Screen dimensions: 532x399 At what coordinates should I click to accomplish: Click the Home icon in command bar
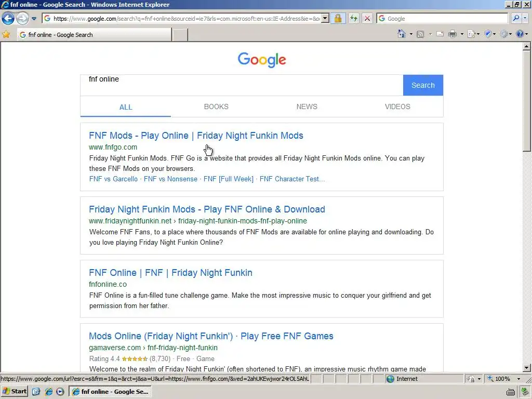point(402,34)
